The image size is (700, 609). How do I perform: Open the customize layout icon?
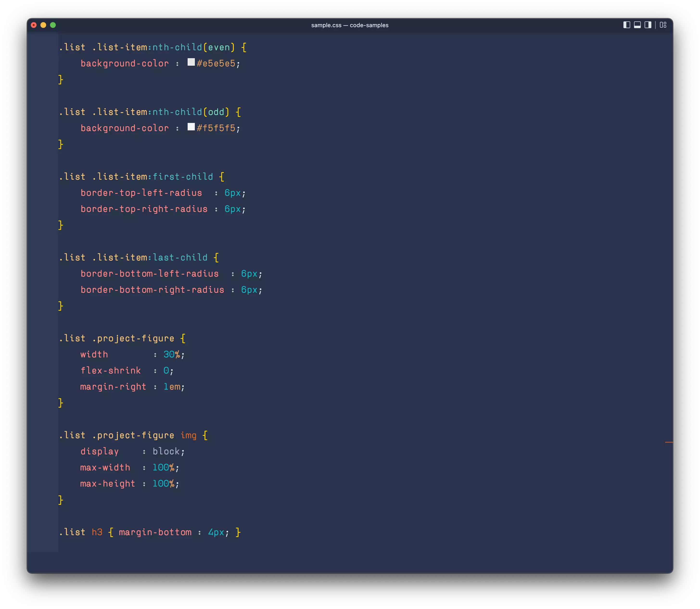(x=663, y=25)
